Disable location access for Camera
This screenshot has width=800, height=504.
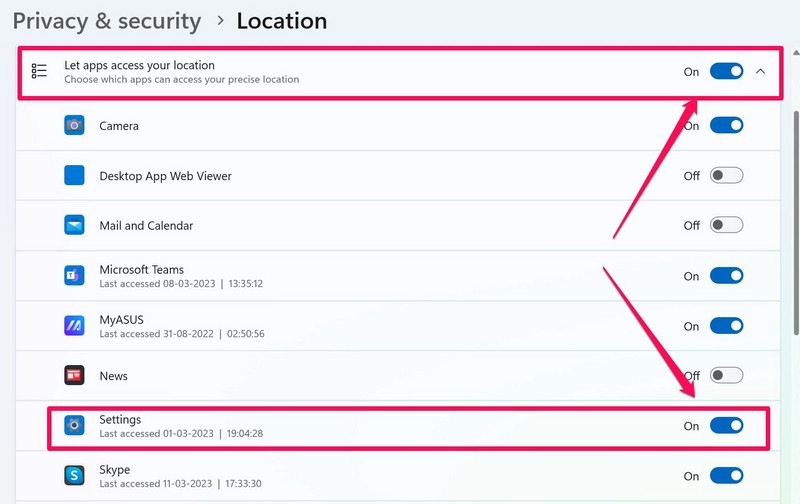(726, 126)
